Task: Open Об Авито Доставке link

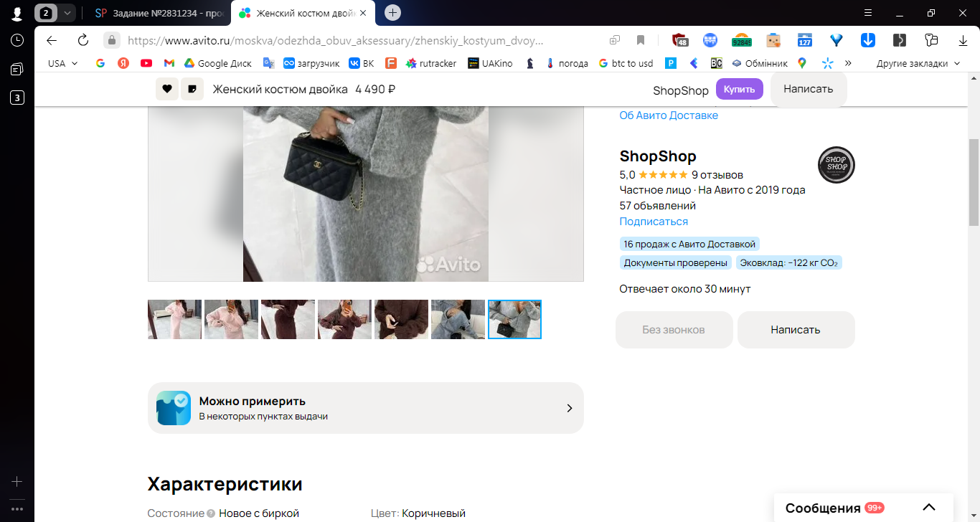Action: [669, 115]
